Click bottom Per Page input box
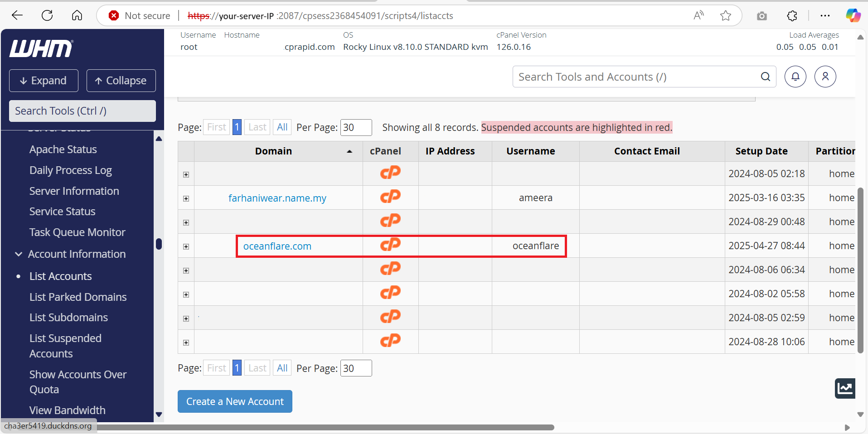This screenshot has width=868, height=434. point(356,368)
